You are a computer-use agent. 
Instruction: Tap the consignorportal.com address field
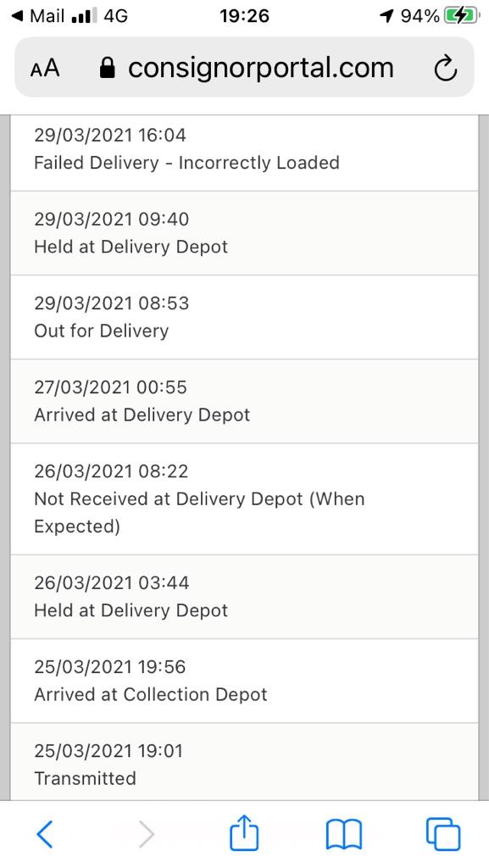coord(244,67)
